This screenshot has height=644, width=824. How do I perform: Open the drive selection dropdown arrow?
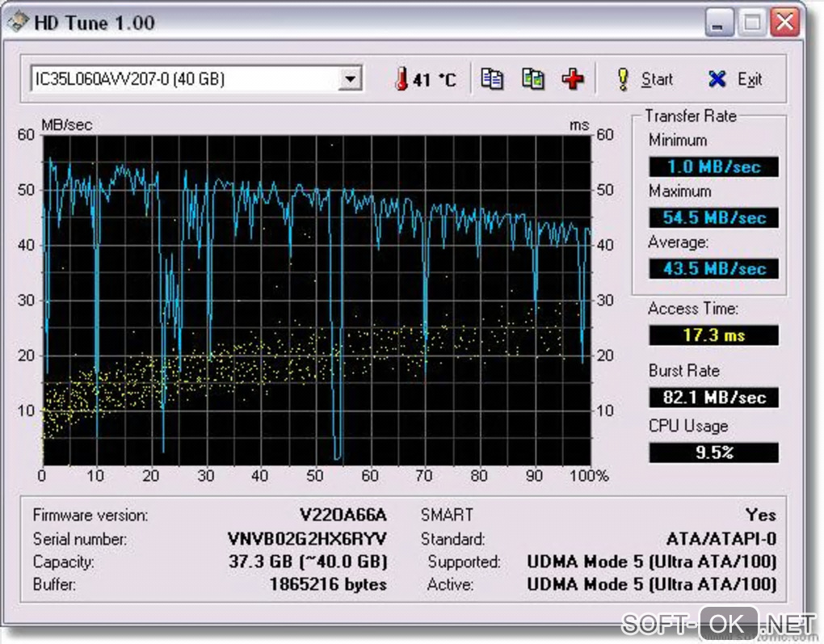point(350,79)
